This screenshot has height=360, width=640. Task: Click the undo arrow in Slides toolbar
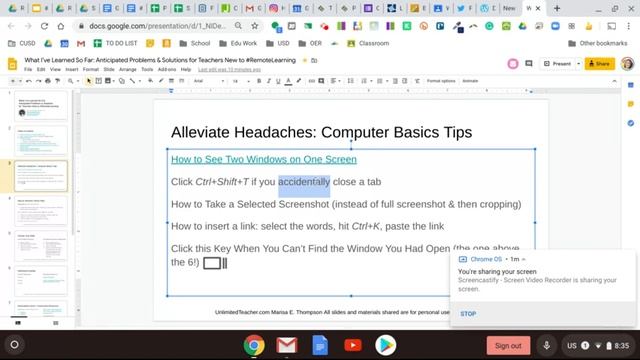click(29, 81)
